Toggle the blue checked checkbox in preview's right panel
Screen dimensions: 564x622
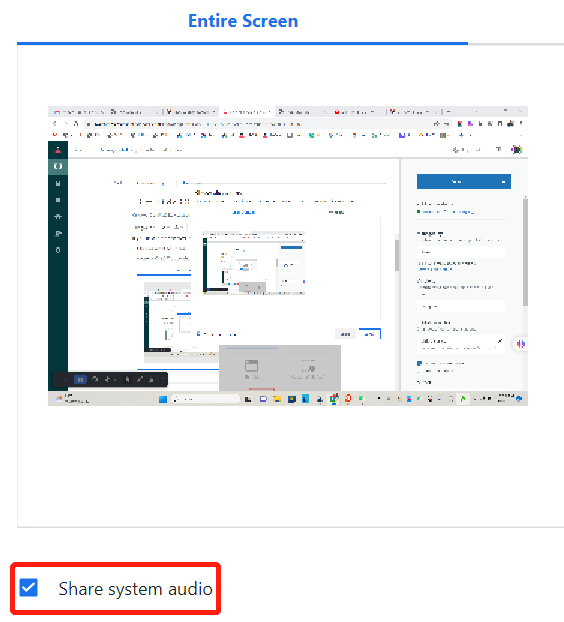point(419,363)
